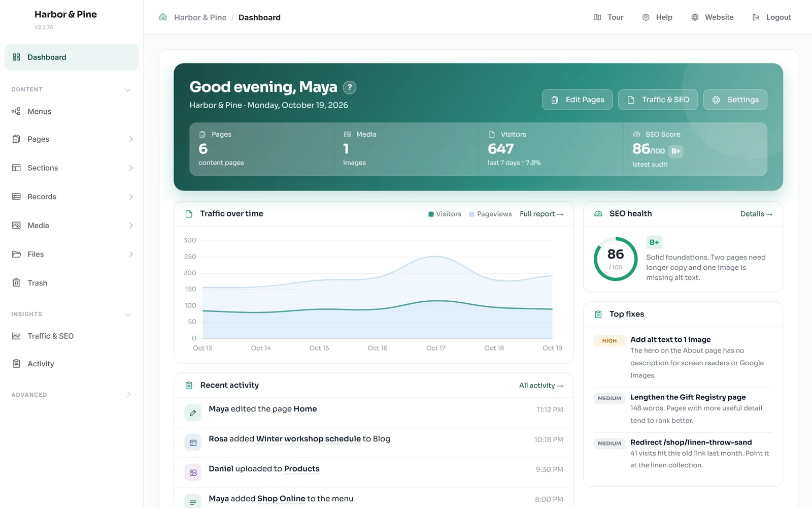
Task: Click the home icon in the breadcrumb
Action: click(163, 17)
